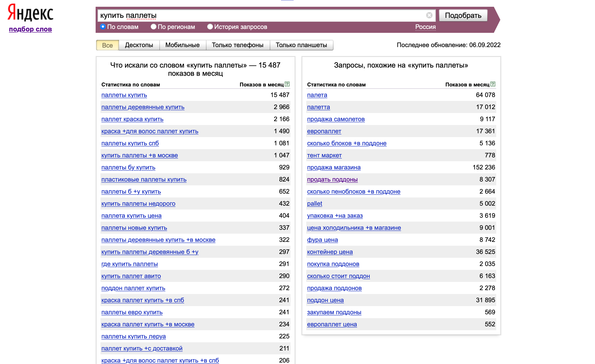This screenshot has height=364, width=595.
Task: Open 'поддон цена' link
Action: pos(325,300)
